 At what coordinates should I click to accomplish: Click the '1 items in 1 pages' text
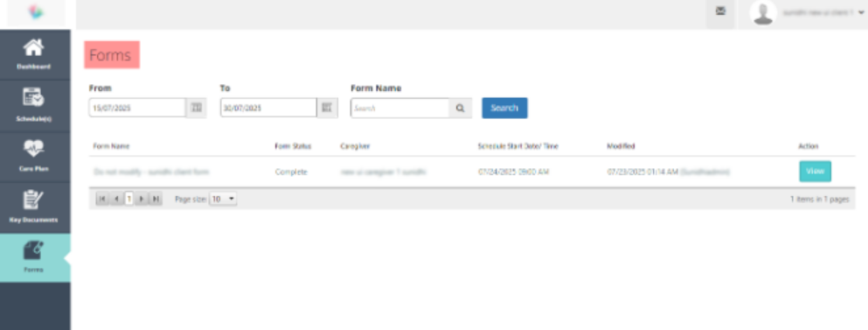(x=819, y=199)
